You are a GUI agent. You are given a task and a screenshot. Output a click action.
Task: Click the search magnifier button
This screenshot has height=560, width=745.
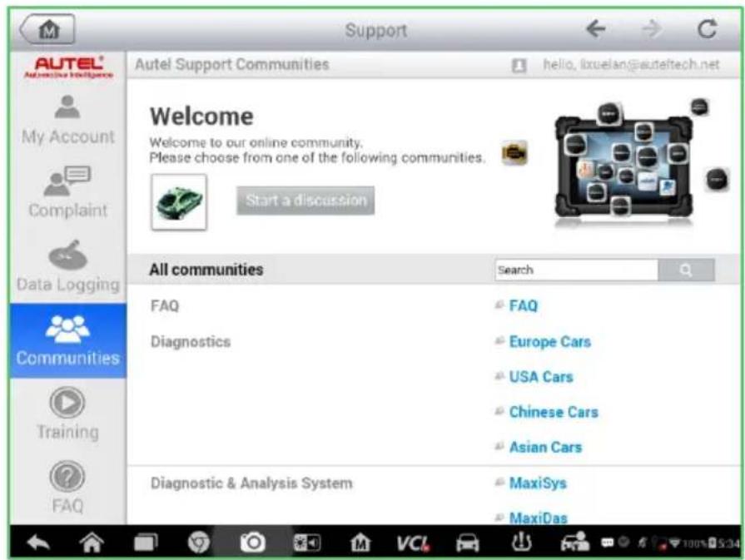[x=686, y=270]
